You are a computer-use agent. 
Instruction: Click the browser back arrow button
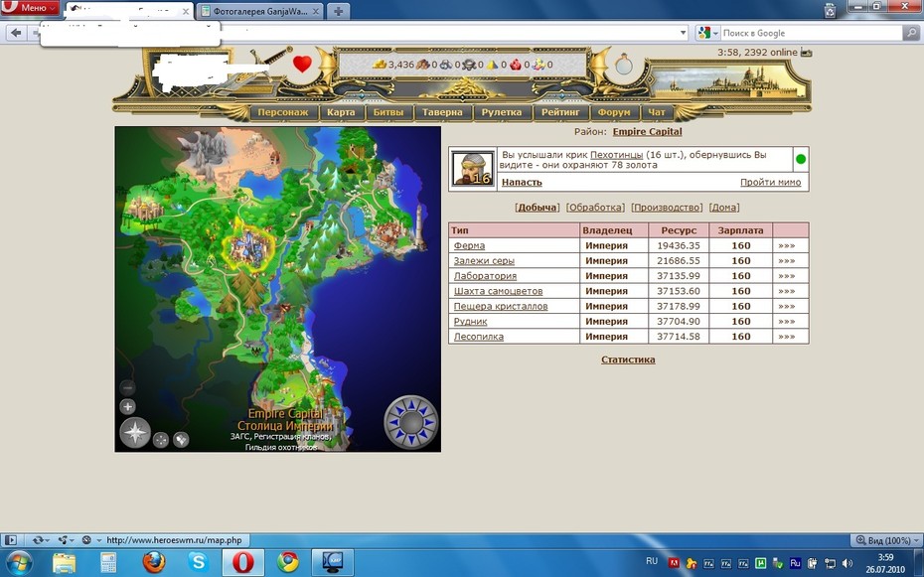17,33
